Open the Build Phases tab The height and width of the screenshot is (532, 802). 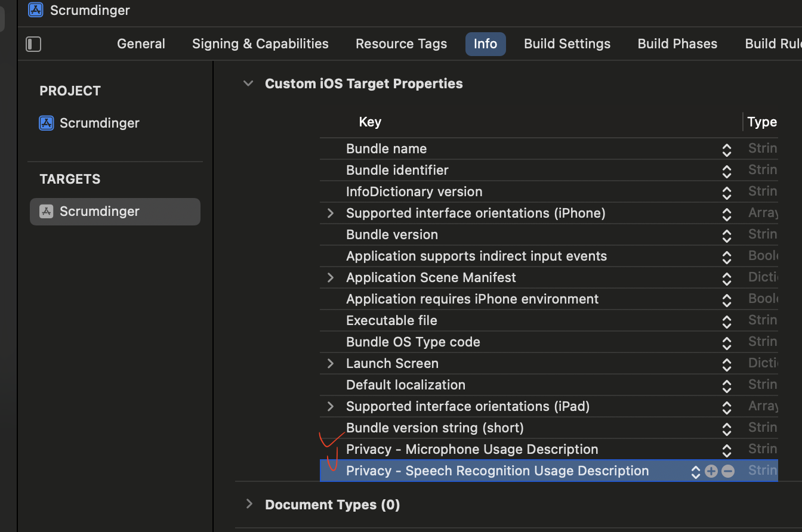[677, 44]
